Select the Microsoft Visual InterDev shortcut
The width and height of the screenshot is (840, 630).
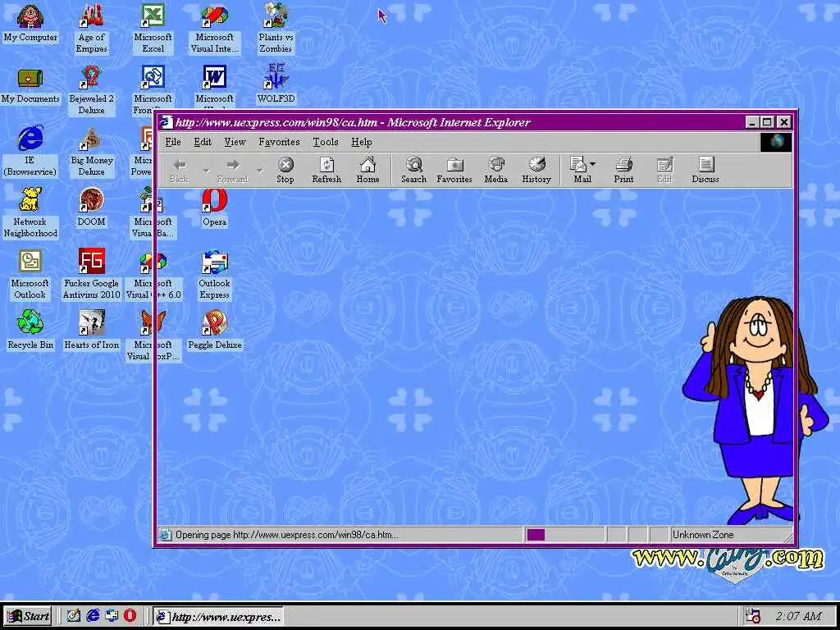214,30
